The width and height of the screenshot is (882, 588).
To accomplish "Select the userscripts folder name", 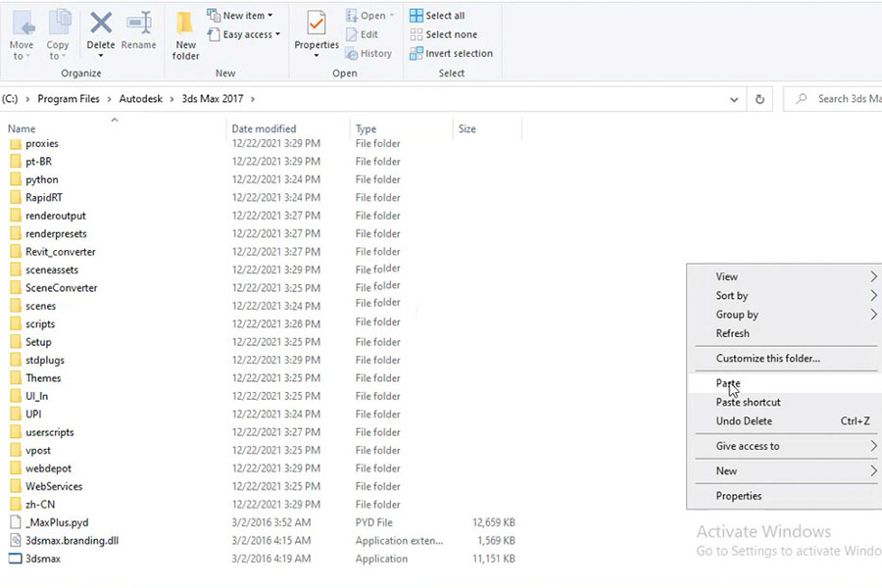I will (x=50, y=432).
